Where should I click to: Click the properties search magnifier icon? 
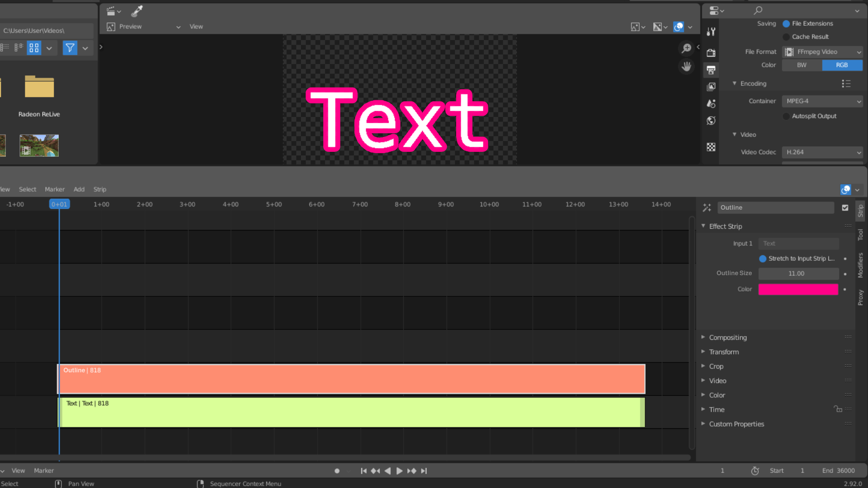pos(758,10)
